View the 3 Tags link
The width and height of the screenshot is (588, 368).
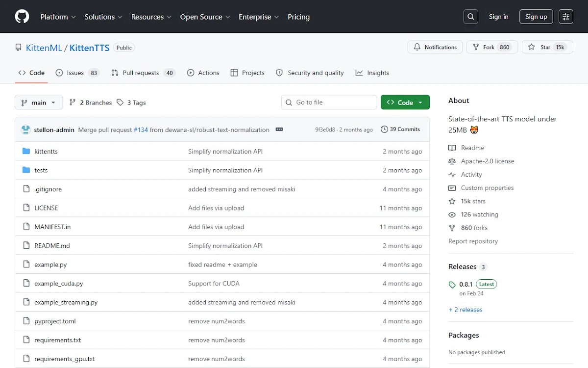tap(131, 103)
